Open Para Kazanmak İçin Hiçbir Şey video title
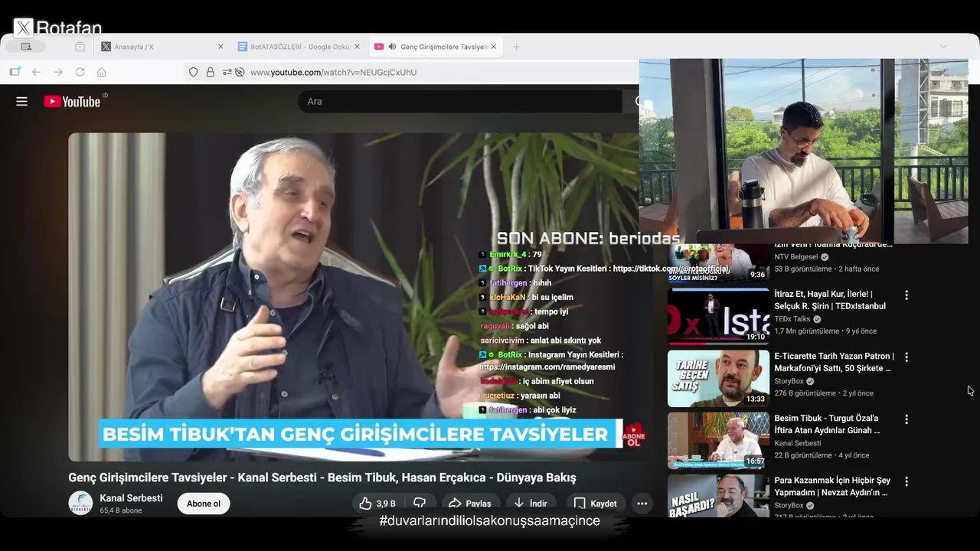The image size is (980, 551). 832,486
